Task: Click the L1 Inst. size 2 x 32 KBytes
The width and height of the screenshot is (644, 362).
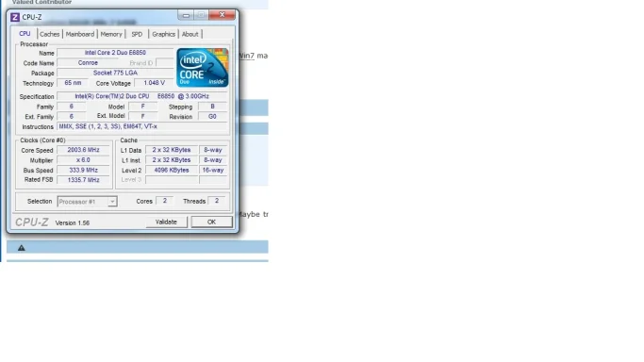Action: coord(172,160)
